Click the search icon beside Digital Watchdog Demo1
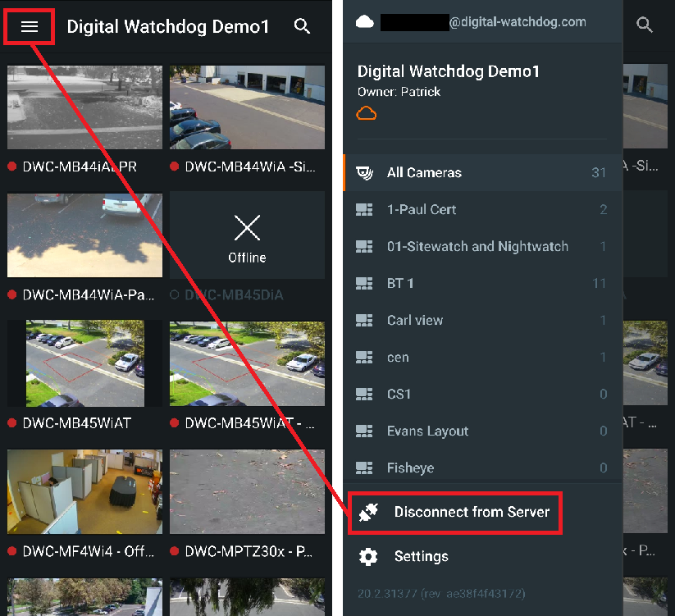 pyautogui.click(x=302, y=26)
